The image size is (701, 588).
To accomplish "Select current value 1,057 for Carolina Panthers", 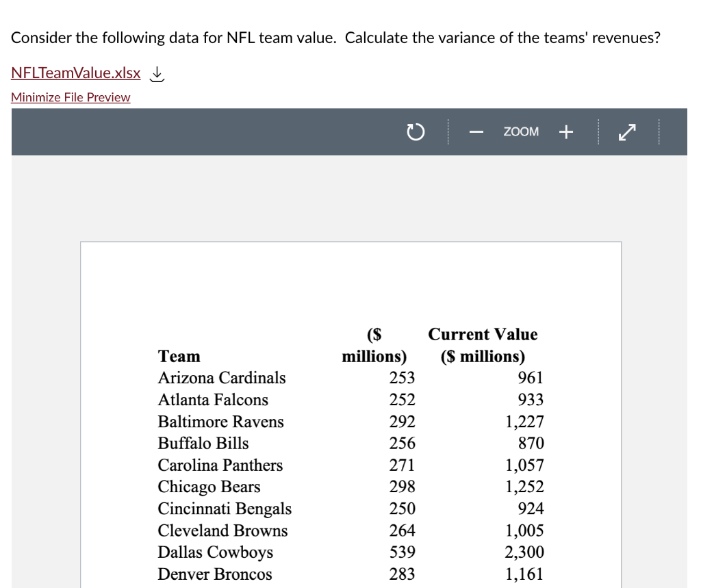I will point(524,465).
